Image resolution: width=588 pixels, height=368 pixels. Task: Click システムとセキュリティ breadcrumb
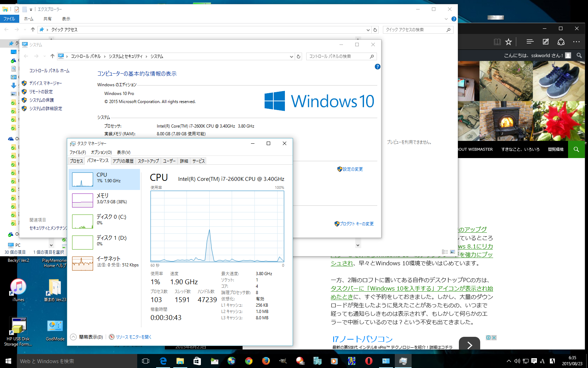point(126,56)
